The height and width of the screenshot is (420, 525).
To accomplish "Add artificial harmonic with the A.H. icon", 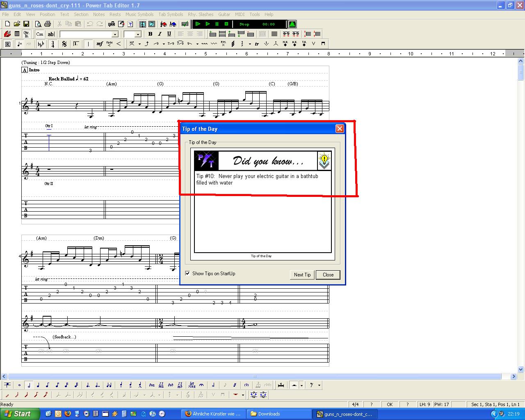I will 294,44.
